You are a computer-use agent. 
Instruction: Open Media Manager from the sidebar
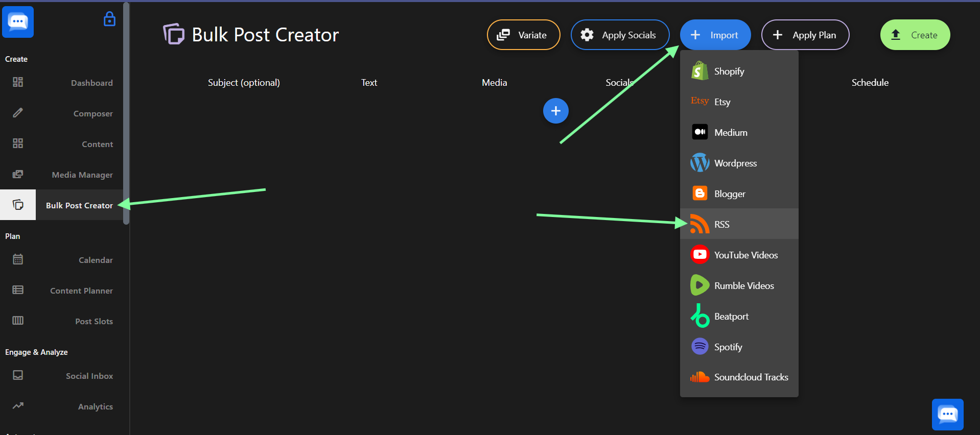(61, 175)
